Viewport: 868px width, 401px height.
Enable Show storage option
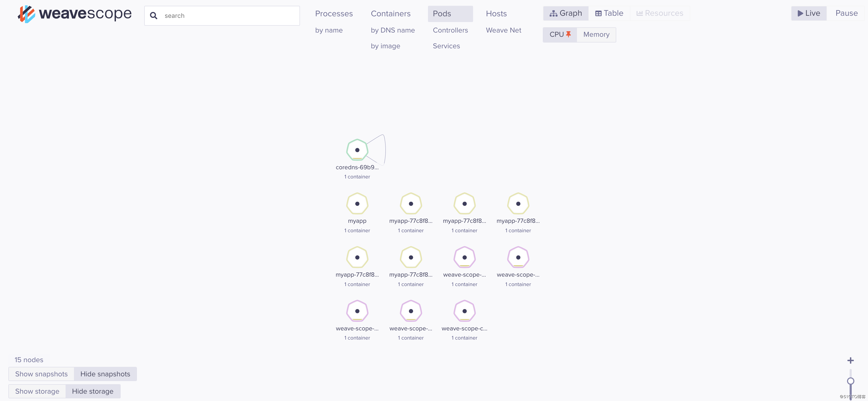point(37,391)
